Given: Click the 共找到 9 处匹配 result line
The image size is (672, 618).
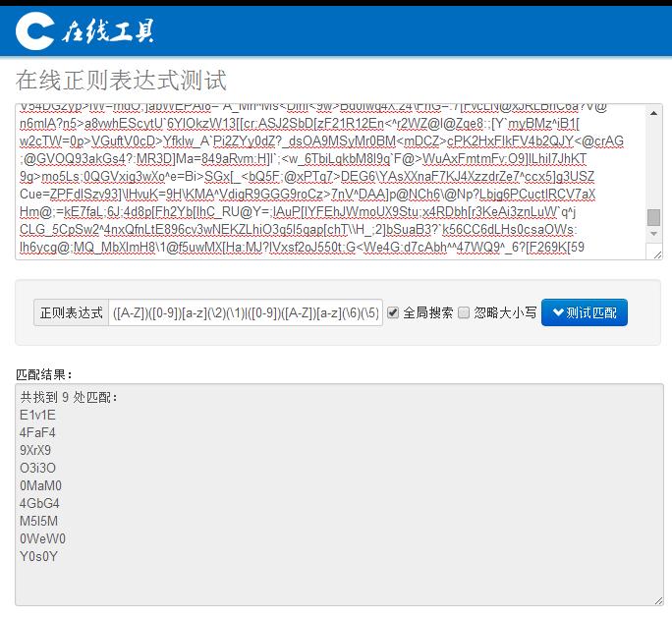Looking at the screenshot, I should click(68, 397).
